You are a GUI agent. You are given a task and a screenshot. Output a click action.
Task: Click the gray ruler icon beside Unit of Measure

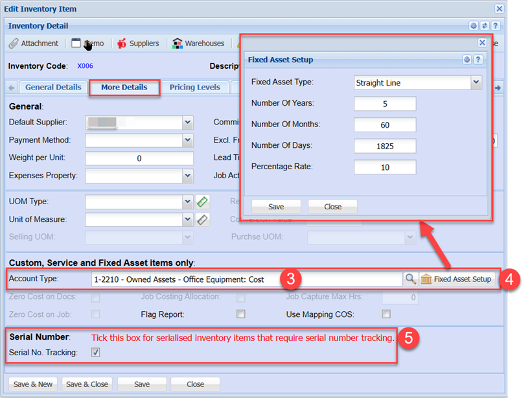(x=203, y=220)
